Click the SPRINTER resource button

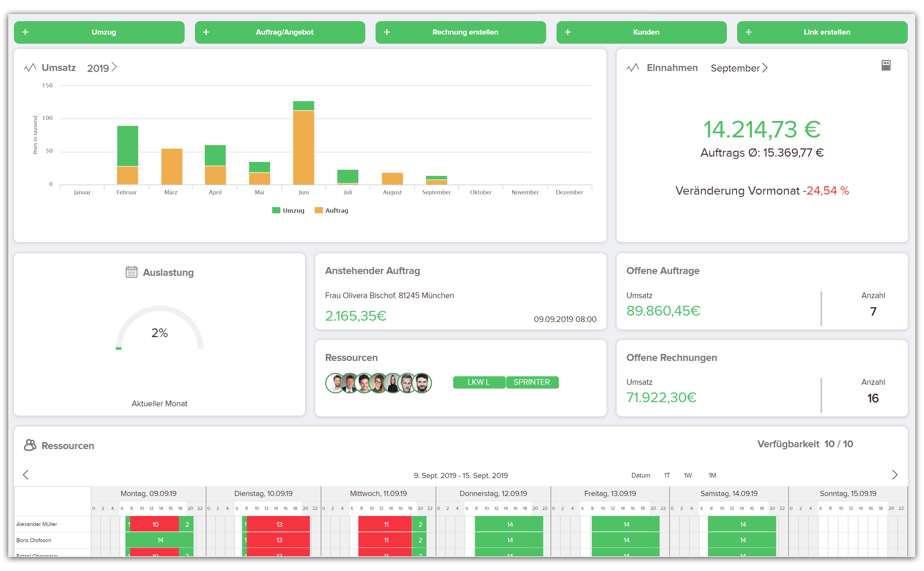532,382
